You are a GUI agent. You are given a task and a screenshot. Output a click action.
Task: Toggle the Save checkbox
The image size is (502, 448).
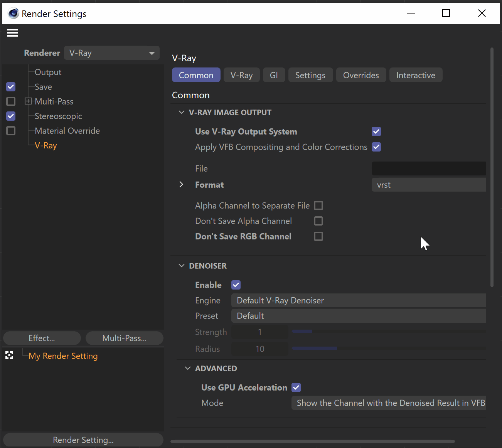coord(11,87)
